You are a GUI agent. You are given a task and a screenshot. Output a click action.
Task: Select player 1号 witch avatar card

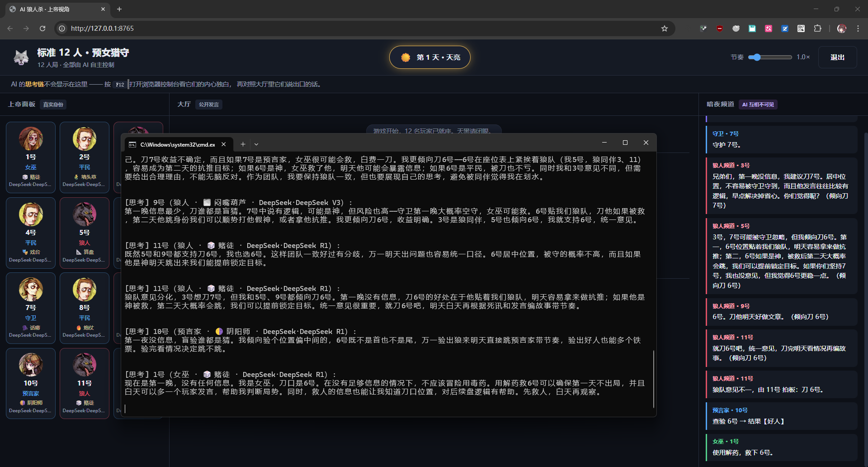31,157
